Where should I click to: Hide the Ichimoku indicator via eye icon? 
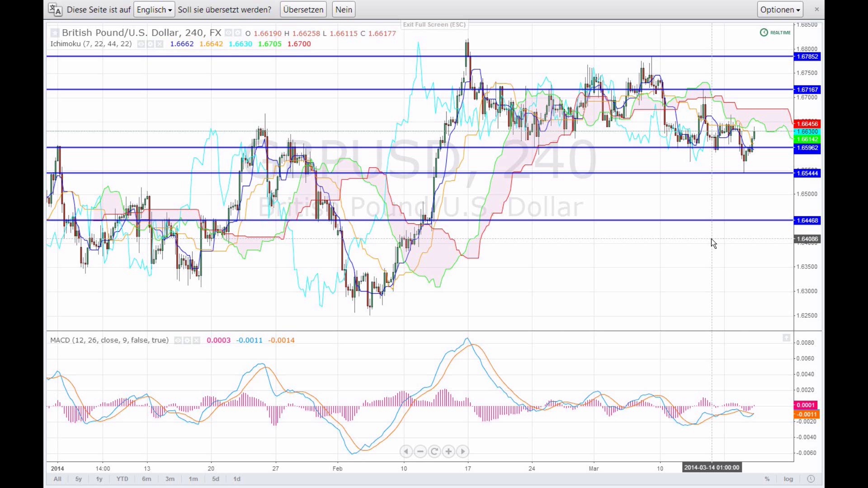pyautogui.click(x=142, y=44)
